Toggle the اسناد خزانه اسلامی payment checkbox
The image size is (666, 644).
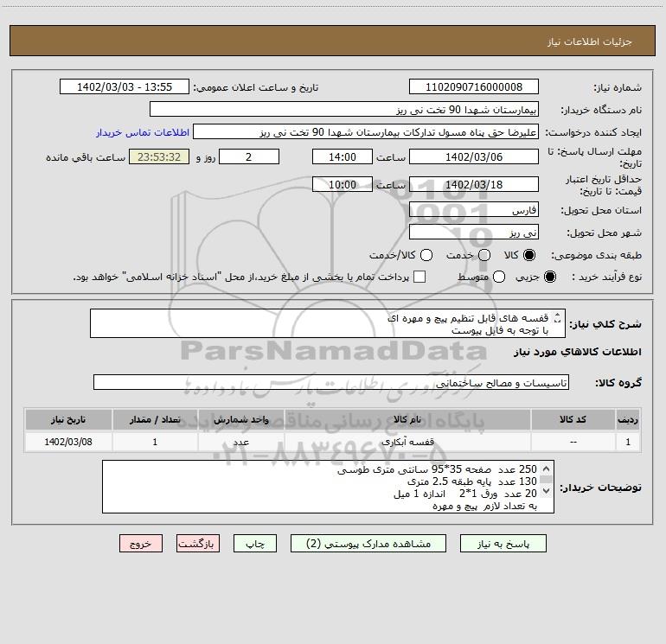coord(419,277)
